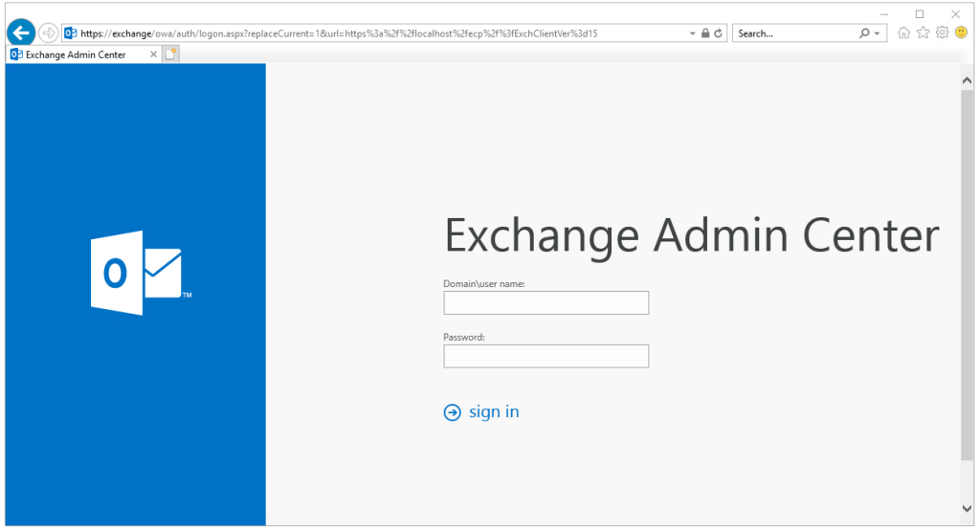Click into the browser Search box
Screen dimensions: 980x531
pos(793,33)
